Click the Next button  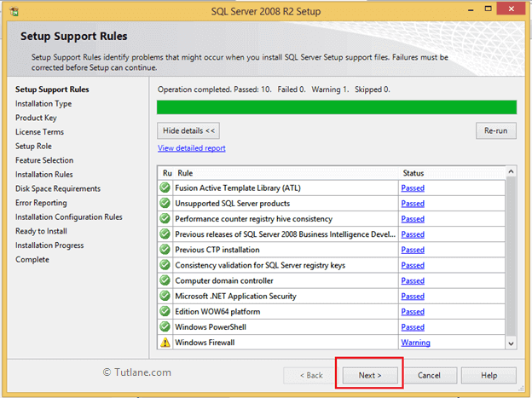(370, 375)
